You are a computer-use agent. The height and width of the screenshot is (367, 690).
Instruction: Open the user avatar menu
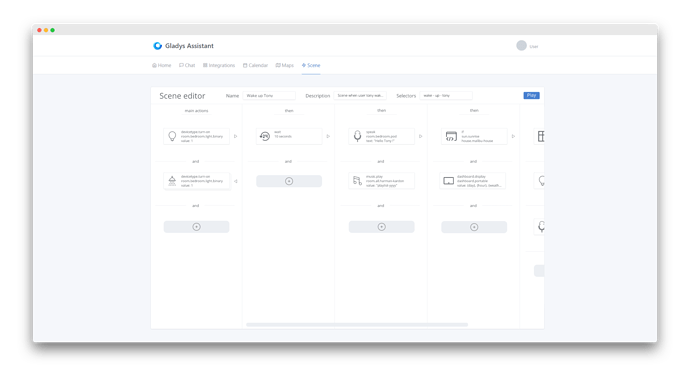pyautogui.click(x=521, y=46)
